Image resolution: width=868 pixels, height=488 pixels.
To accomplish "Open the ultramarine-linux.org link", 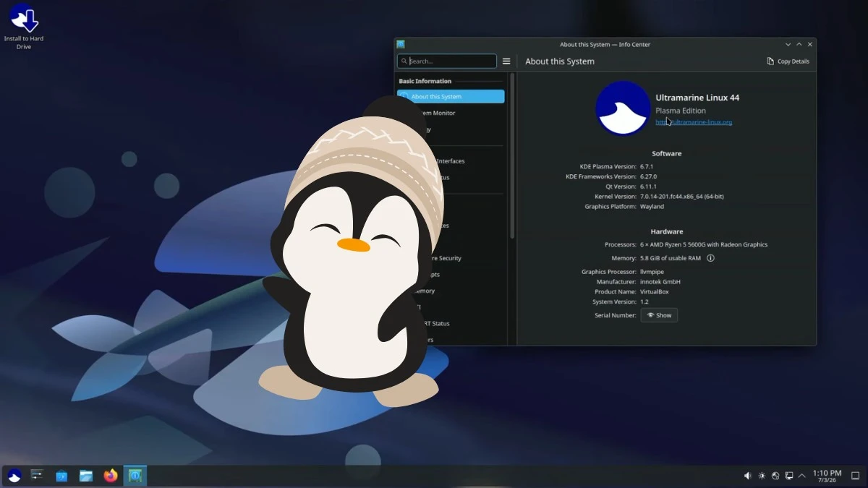I will [694, 122].
